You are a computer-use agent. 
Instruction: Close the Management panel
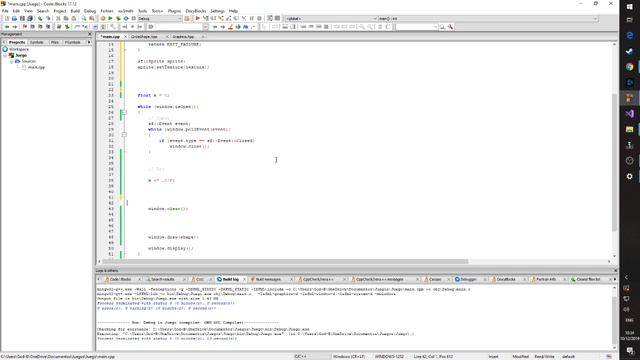coord(89,34)
